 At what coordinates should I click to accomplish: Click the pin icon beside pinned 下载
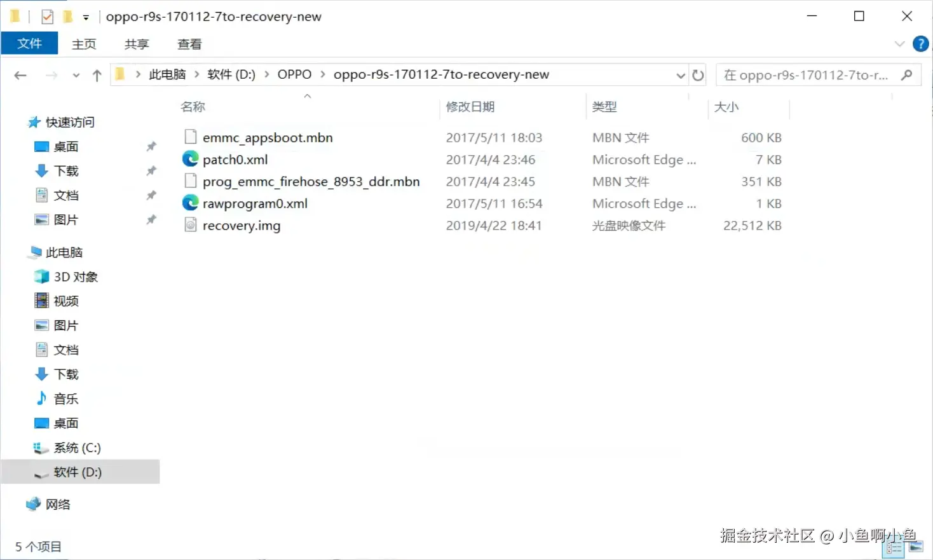[x=151, y=171]
